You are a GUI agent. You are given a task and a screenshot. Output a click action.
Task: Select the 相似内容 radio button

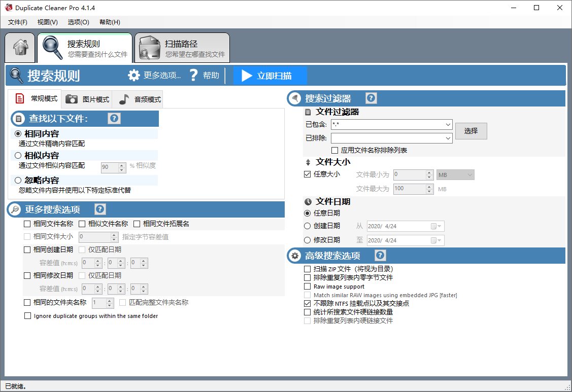click(x=17, y=156)
